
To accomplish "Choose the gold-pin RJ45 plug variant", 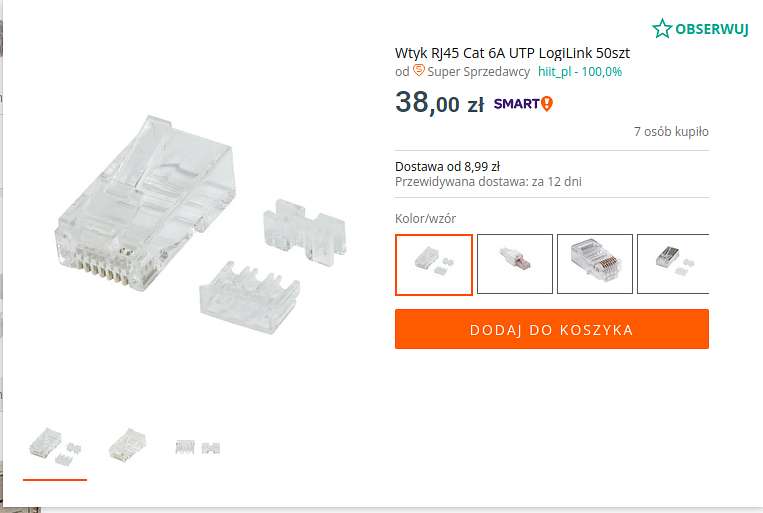I will 595,264.
